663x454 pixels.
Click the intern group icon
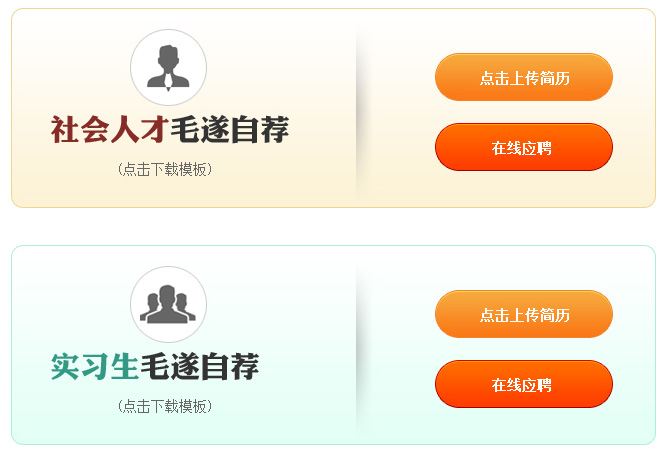pos(168,304)
